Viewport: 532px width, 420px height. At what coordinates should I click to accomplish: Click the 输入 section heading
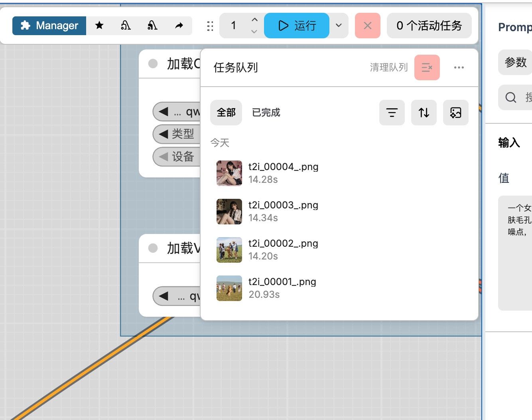(509, 143)
